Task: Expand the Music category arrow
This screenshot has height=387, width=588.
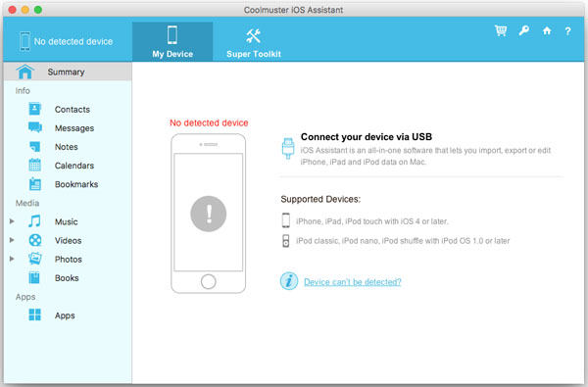Action: [x=12, y=221]
